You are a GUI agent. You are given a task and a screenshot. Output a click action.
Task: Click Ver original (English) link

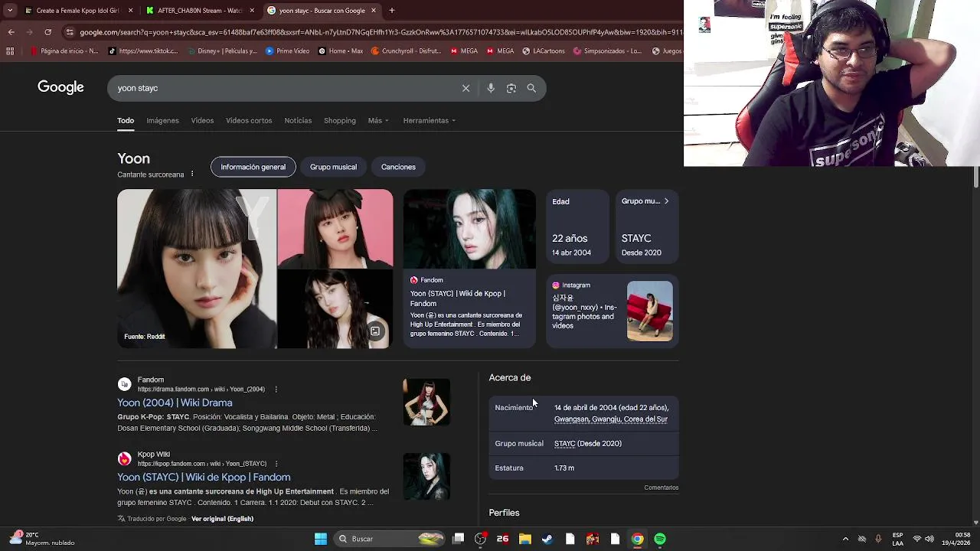pyautogui.click(x=222, y=519)
